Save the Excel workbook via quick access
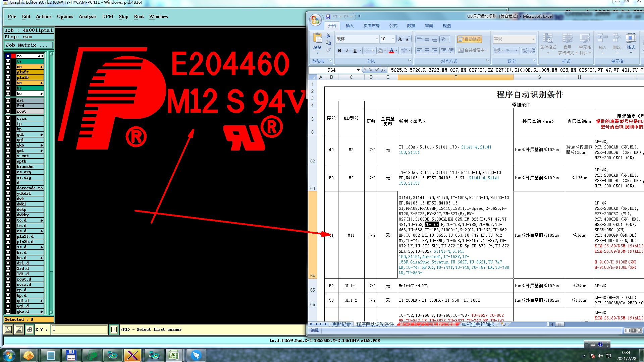Screen dimensions: 644x362 click(x=328, y=16)
